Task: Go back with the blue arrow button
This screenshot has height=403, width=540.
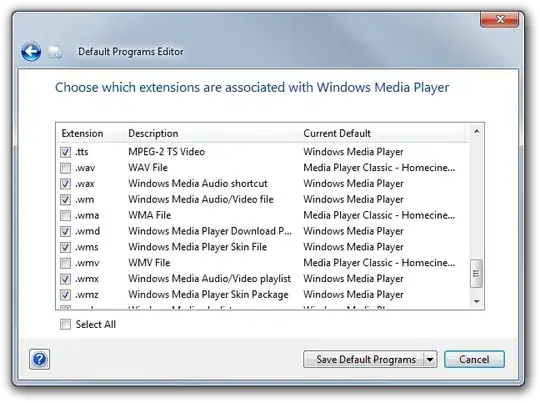Action: (x=31, y=52)
